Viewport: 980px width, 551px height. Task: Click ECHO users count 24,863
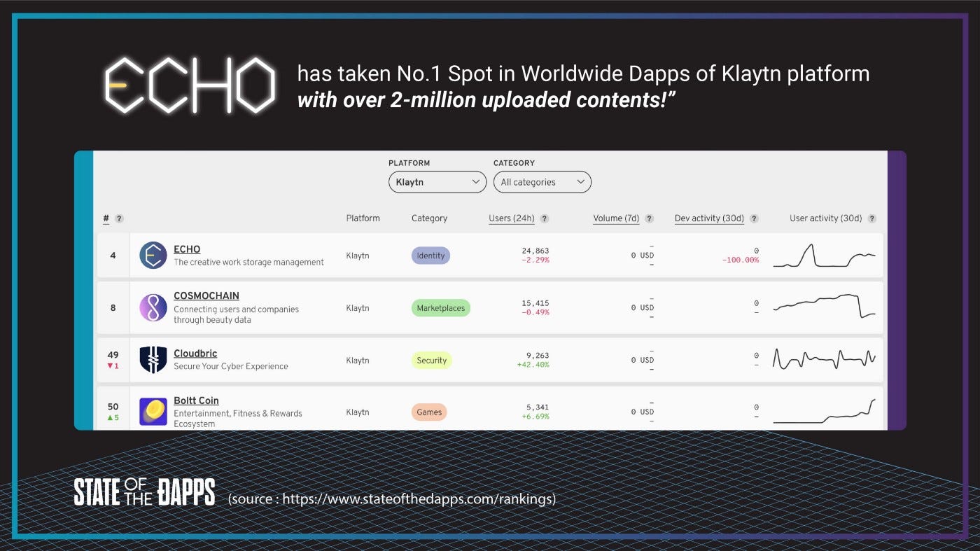pyautogui.click(x=535, y=251)
